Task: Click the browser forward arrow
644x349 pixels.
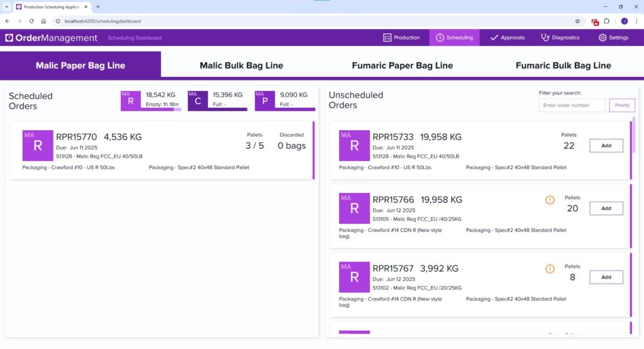Action: point(19,21)
